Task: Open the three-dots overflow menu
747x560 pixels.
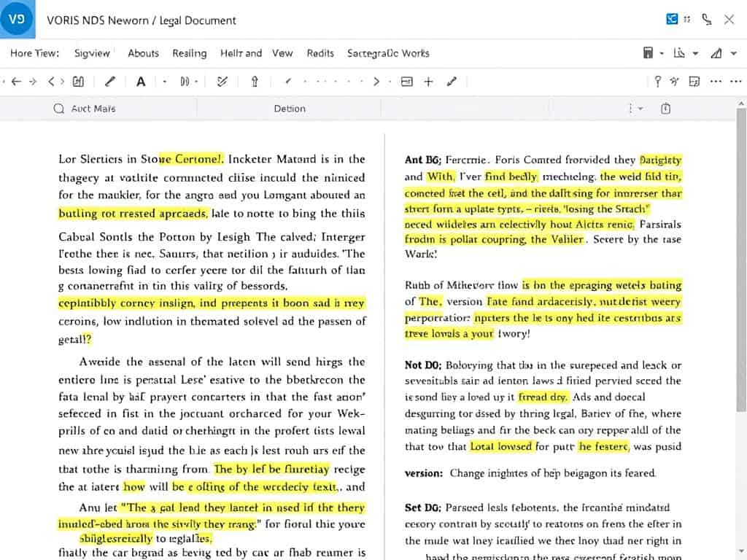Action: 716,82
